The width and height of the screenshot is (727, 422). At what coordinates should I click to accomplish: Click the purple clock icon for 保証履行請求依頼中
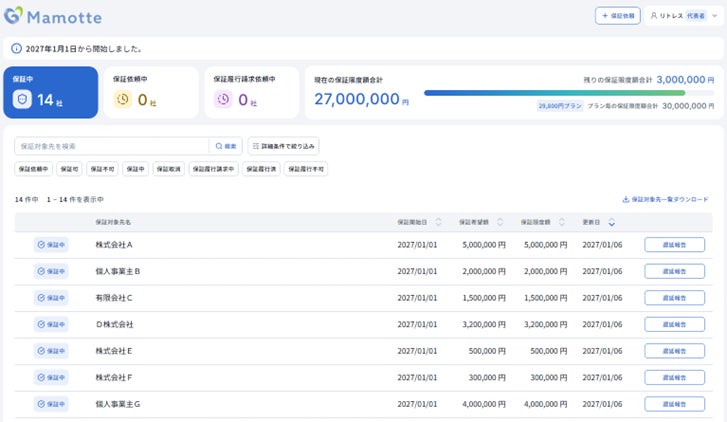(222, 99)
